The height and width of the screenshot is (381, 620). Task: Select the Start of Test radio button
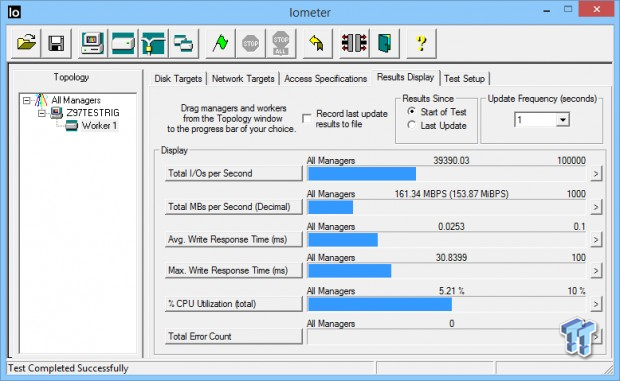coord(412,112)
